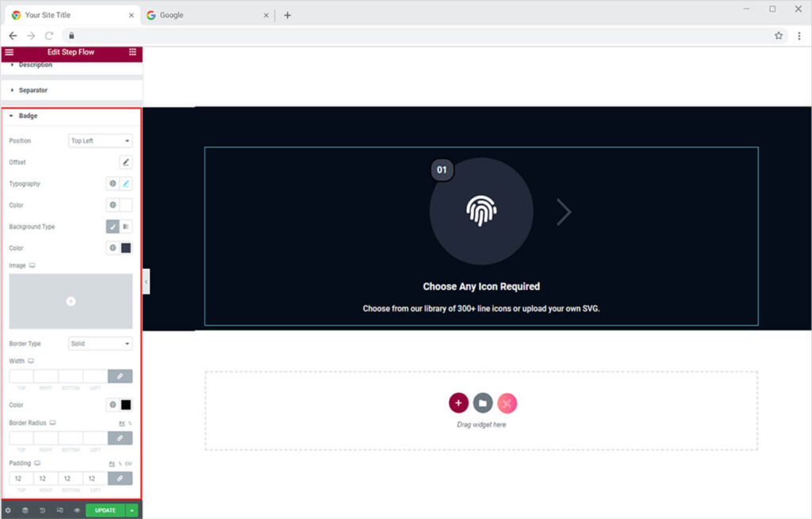This screenshot has height=519, width=812.
Task: Open the Position dropdown
Action: click(x=101, y=141)
